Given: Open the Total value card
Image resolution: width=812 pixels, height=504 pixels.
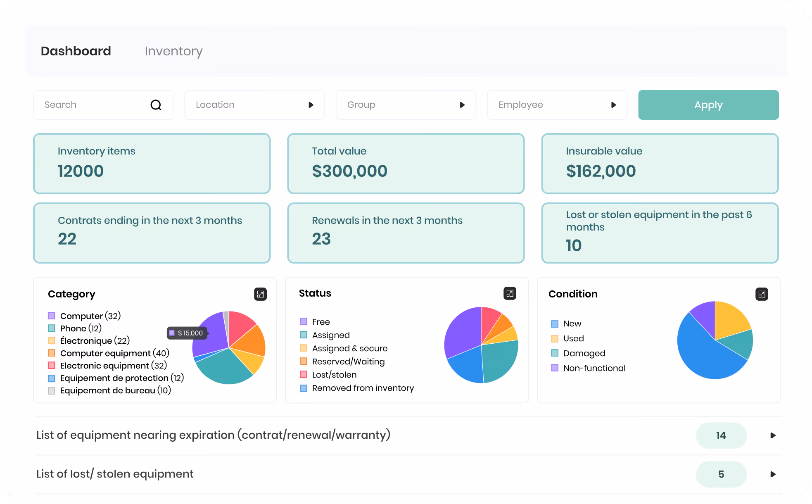Looking at the screenshot, I should pos(406,164).
